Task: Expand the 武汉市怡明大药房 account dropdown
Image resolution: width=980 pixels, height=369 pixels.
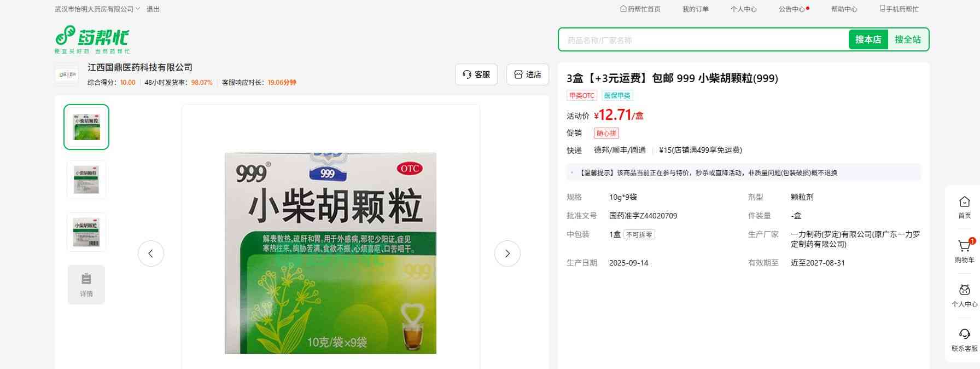Action: (x=97, y=9)
